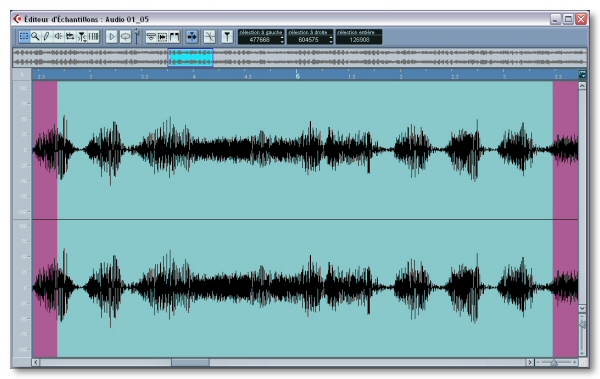Toggle Show Regions button
The image size is (600, 379).
click(174, 37)
